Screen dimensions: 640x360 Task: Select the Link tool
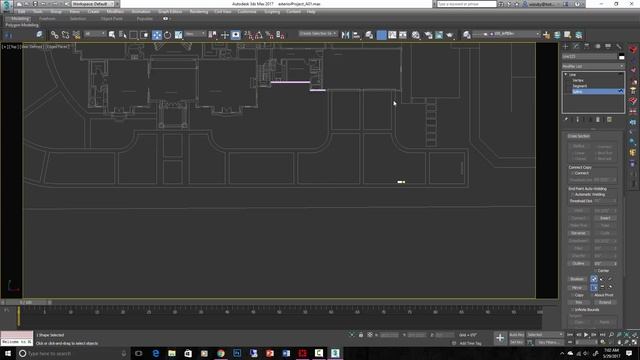point(54,35)
